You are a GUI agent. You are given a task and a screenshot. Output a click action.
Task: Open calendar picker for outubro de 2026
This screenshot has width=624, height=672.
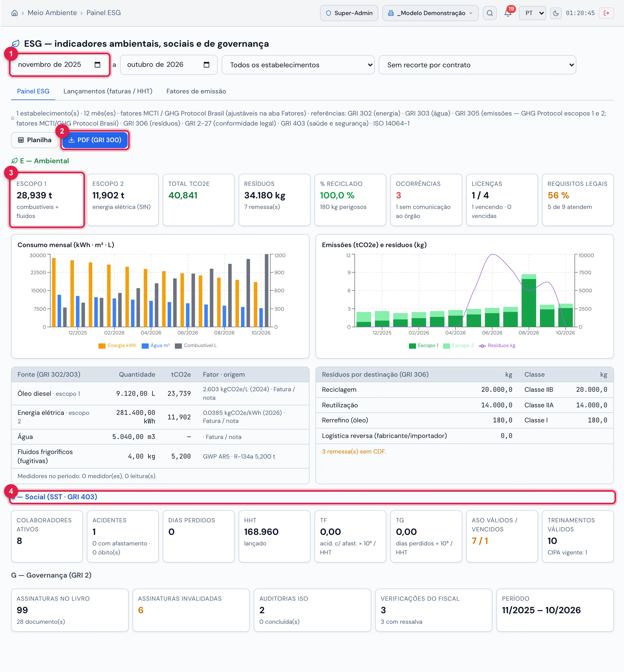207,65
